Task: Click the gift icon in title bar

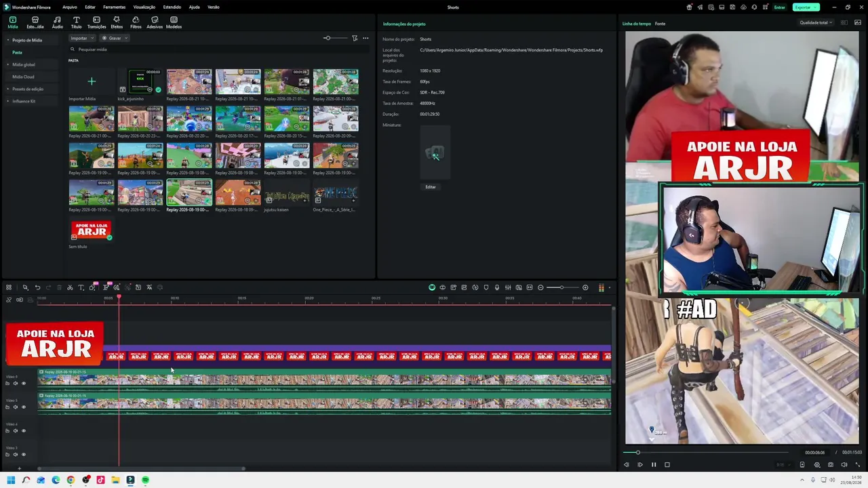Action: coord(690,7)
